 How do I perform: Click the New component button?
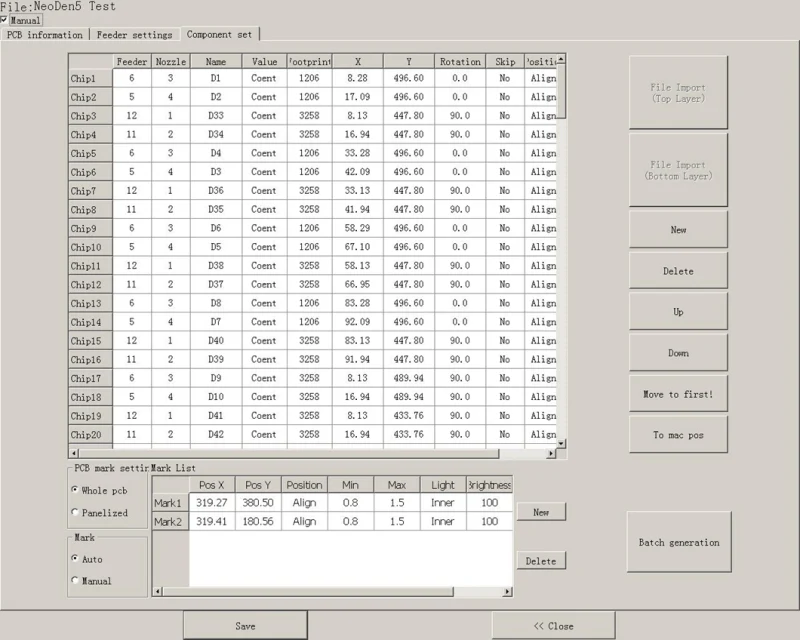pyautogui.click(x=678, y=230)
